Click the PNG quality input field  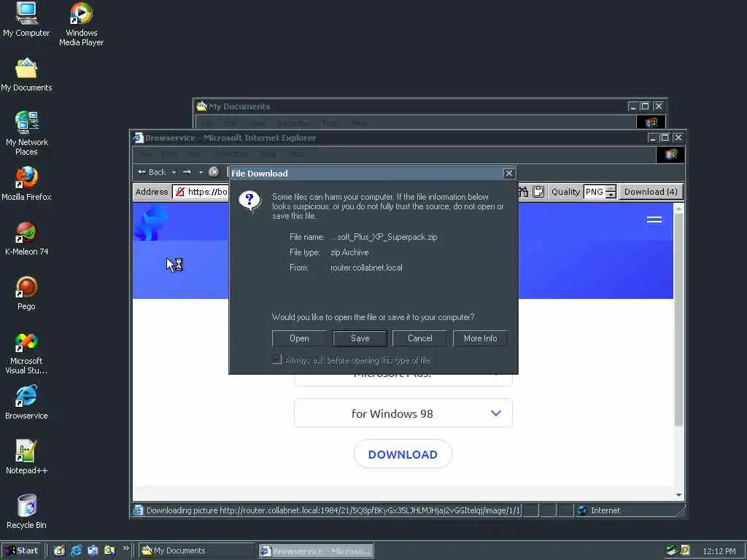594,192
